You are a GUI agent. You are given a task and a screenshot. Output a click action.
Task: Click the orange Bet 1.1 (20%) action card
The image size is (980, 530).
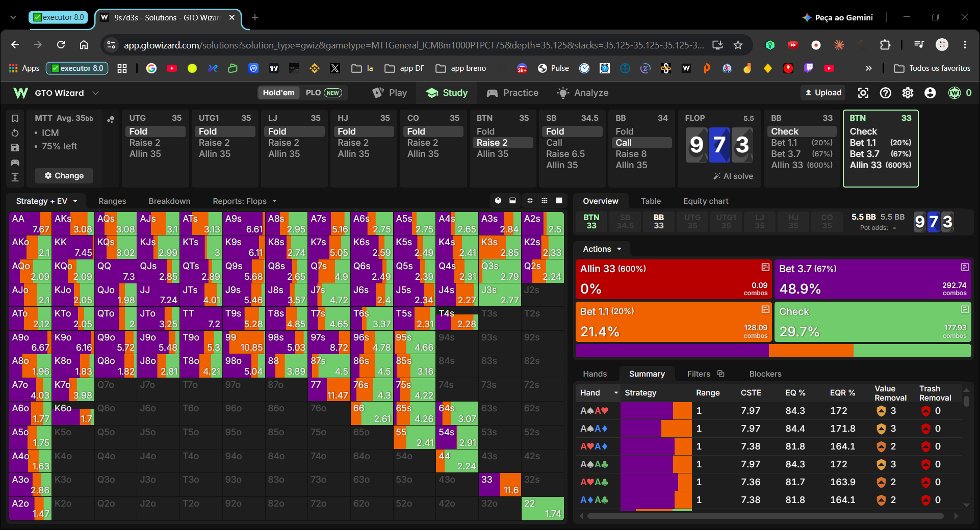673,322
